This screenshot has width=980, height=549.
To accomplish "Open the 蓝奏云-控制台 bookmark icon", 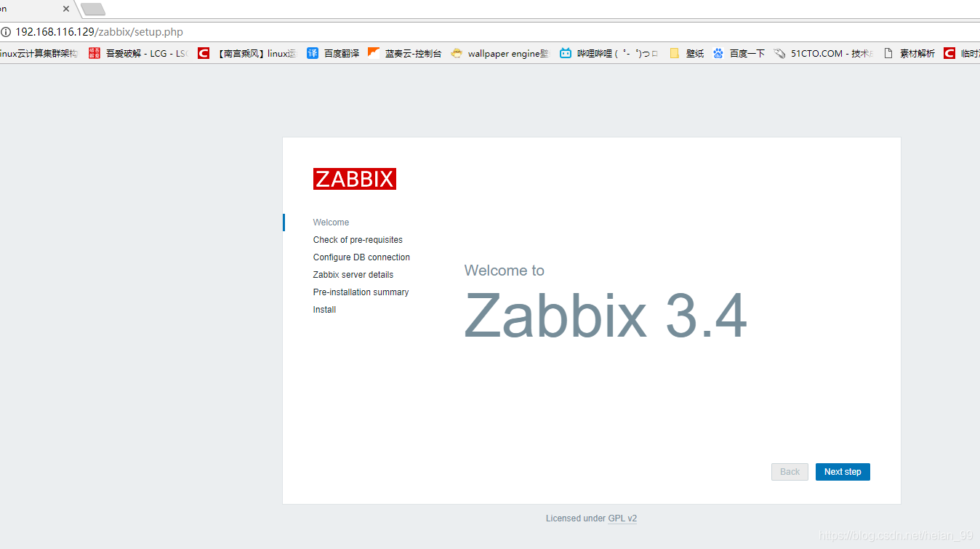I will [x=374, y=53].
